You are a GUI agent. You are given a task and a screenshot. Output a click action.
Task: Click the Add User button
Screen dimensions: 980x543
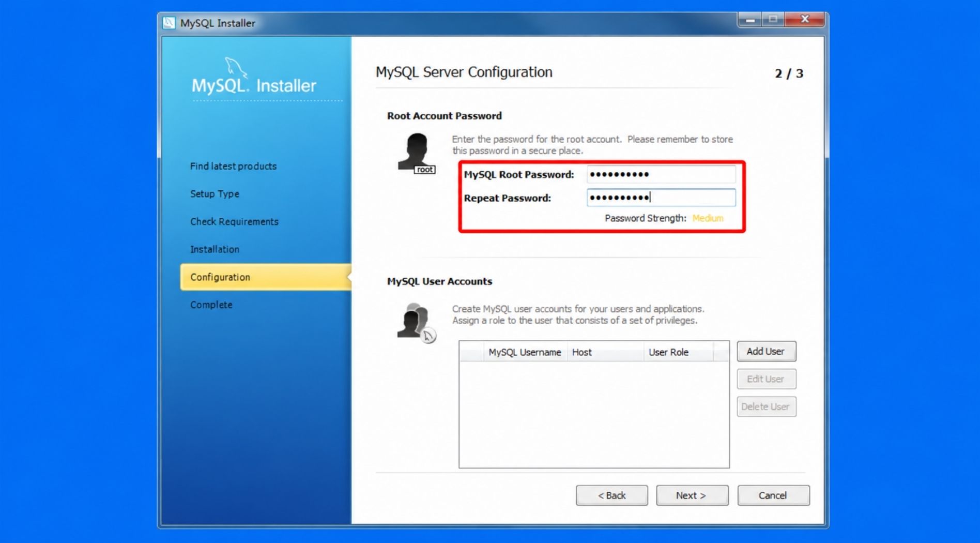tap(766, 351)
